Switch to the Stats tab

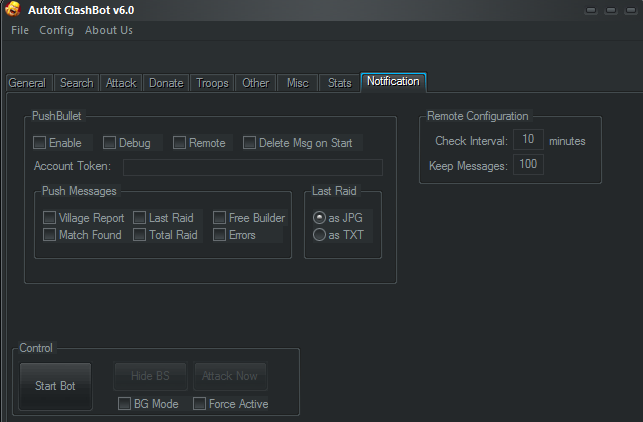[x=340, y=83]
